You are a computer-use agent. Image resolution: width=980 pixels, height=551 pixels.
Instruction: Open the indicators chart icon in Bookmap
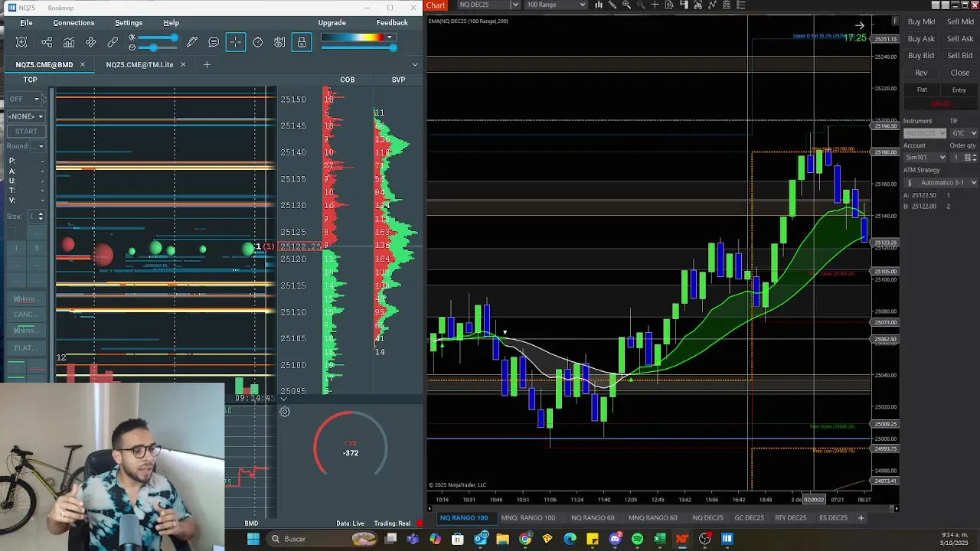pyautogui.click(x=69, y=42)
